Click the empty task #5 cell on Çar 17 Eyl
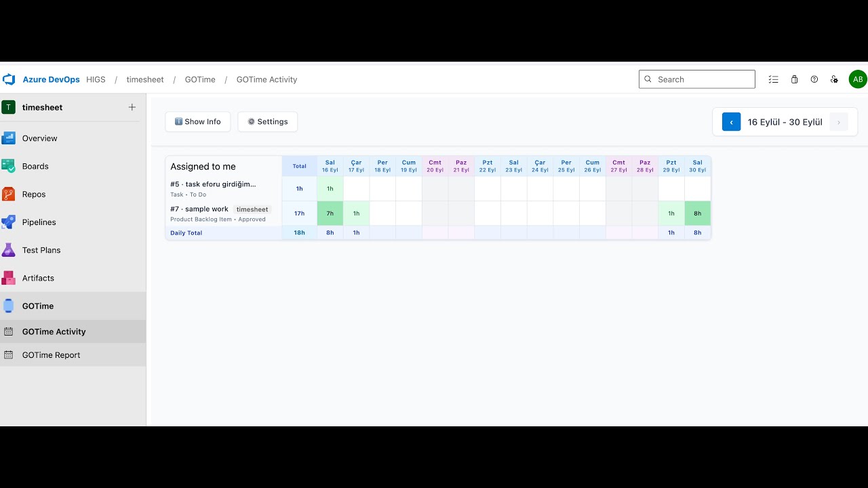 [x=356, y=189]
